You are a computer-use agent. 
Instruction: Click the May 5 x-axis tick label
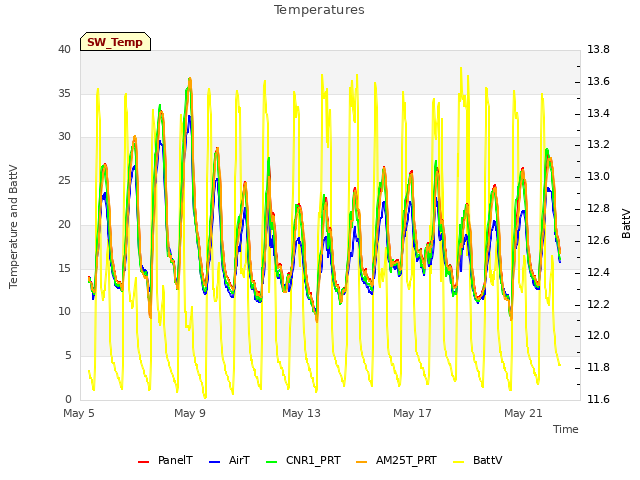point(79,413)
